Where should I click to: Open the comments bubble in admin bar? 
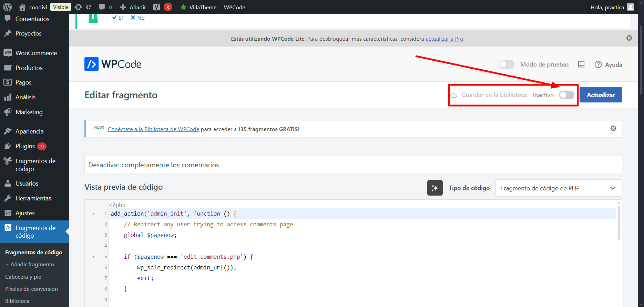click(x=105, y=7)
